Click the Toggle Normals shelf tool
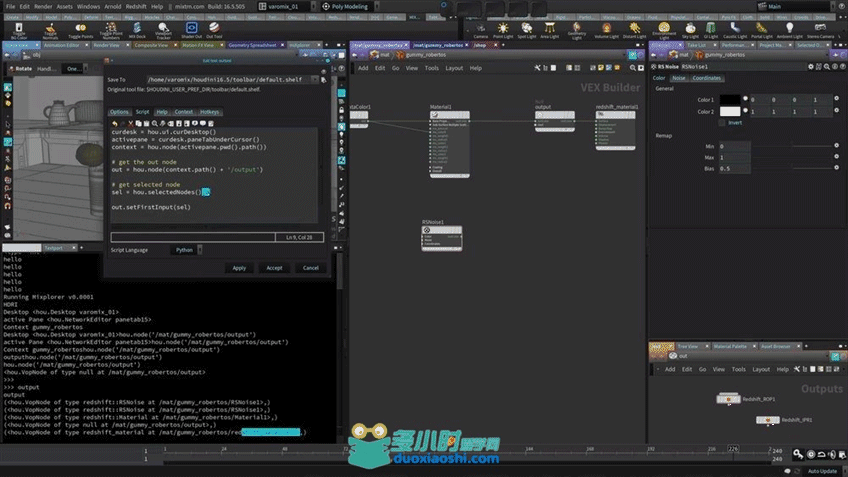Screen dimensions: 848x477 pos(50,31)
